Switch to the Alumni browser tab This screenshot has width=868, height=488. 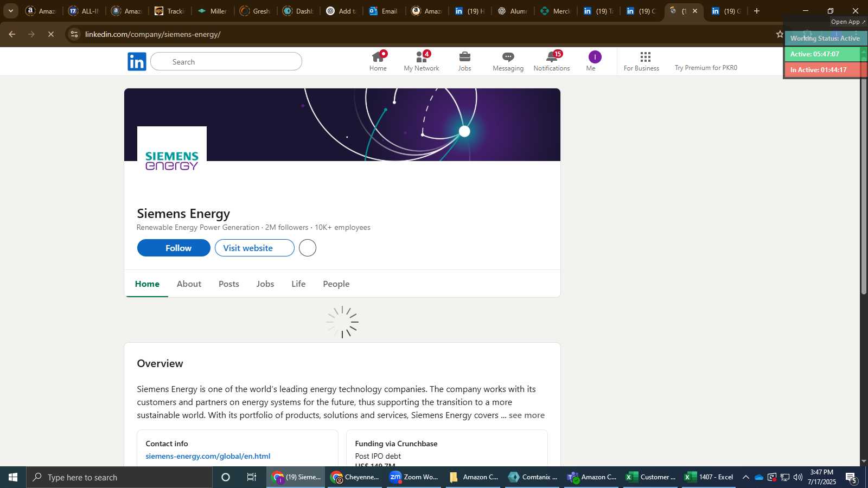[x=513, y=11]
